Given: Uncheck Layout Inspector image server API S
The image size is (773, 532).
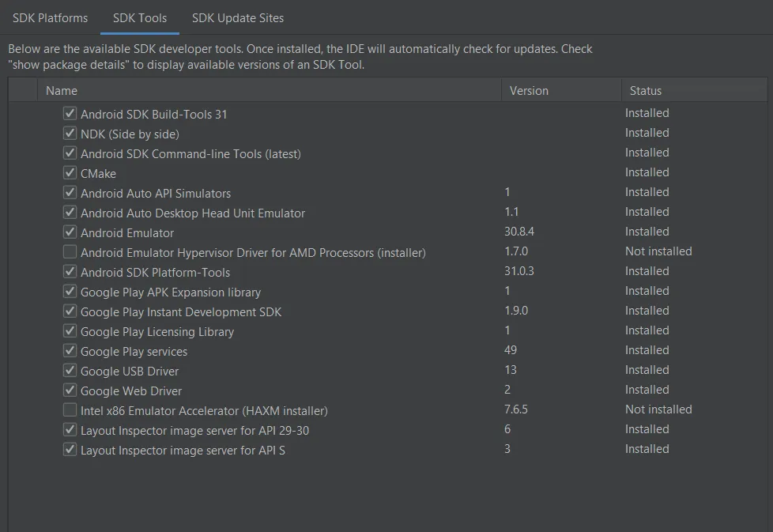Looking at the screenshot, I should [x=70, y=450].
